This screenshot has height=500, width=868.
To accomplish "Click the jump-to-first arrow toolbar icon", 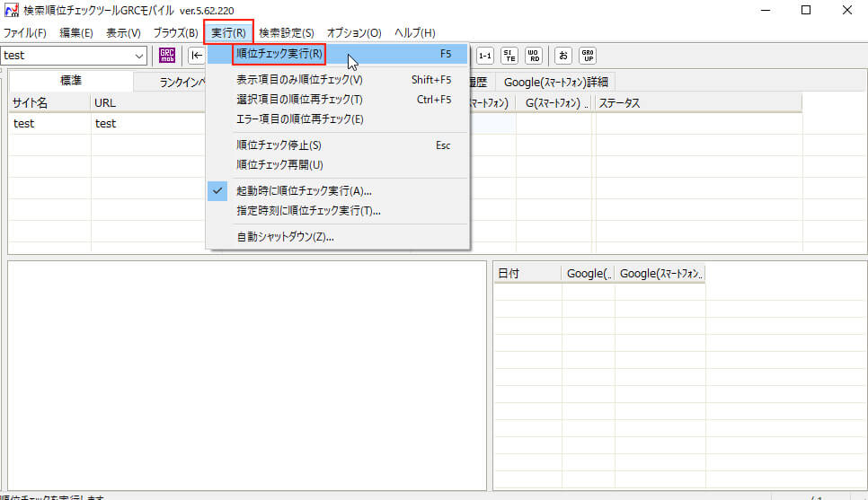I will click(x=197, y=56).
